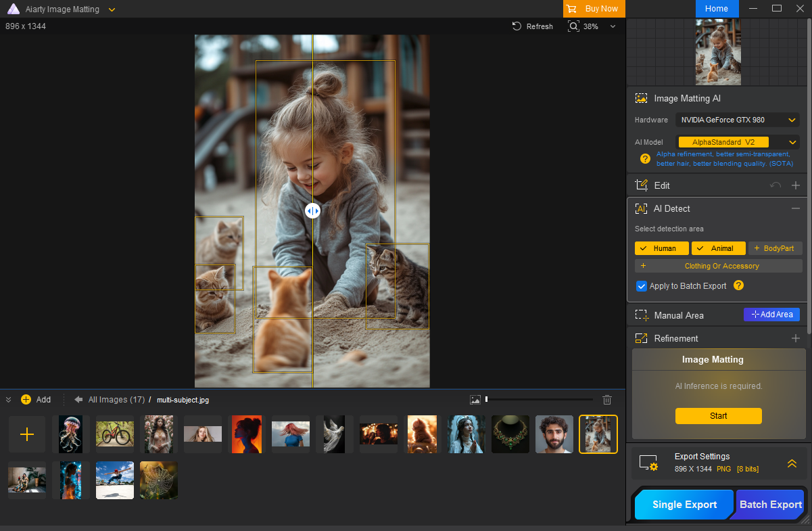Click the trash delete icon in image strip
The height and width of the screenshot is (531, 812).
(607, 400)
